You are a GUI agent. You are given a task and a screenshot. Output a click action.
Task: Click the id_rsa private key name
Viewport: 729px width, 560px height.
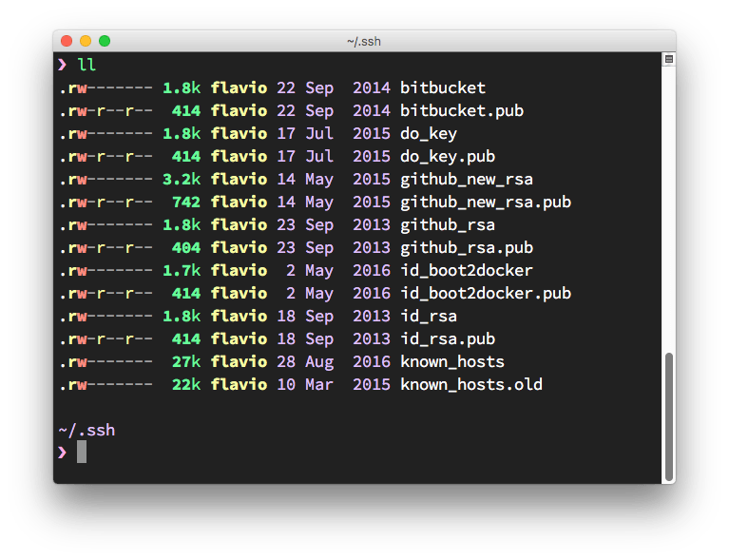point(429,316)
